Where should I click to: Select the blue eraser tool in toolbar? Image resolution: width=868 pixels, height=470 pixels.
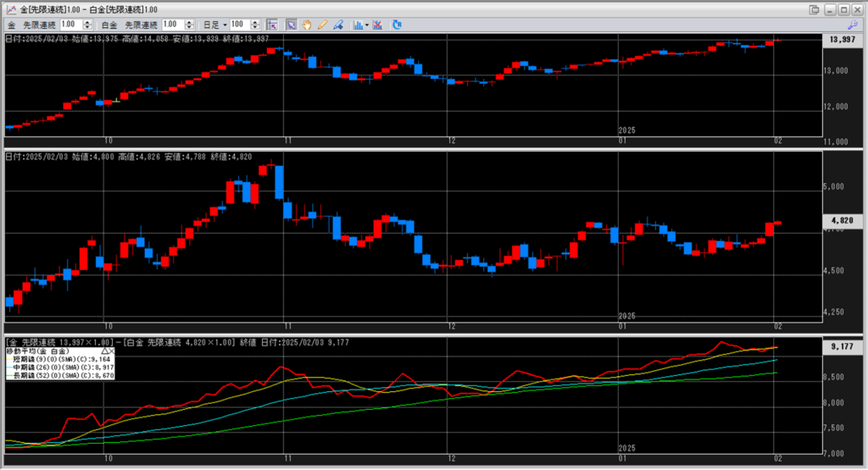tap(336, 25)
